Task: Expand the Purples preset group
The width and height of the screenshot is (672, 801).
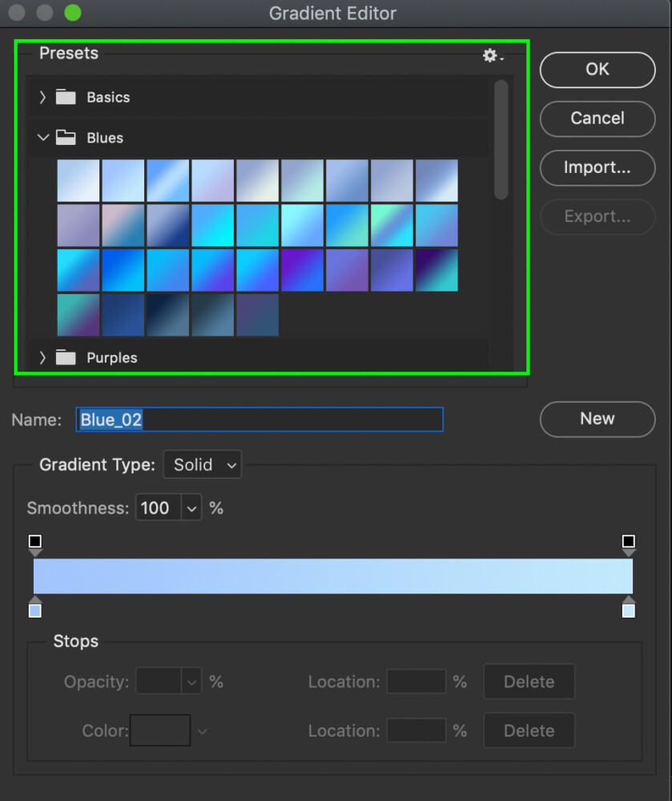Action: point(42,357)
